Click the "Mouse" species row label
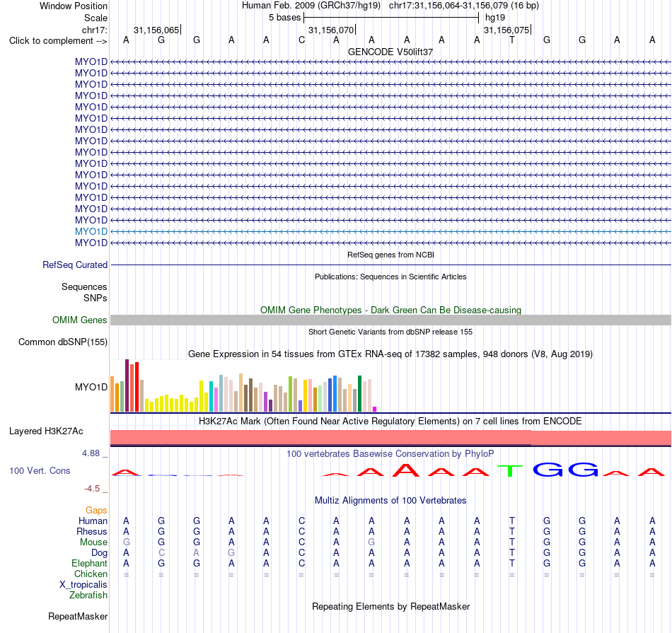Image resolution: width=672 pixels, height=633 pixels. [x=93, y=542]
